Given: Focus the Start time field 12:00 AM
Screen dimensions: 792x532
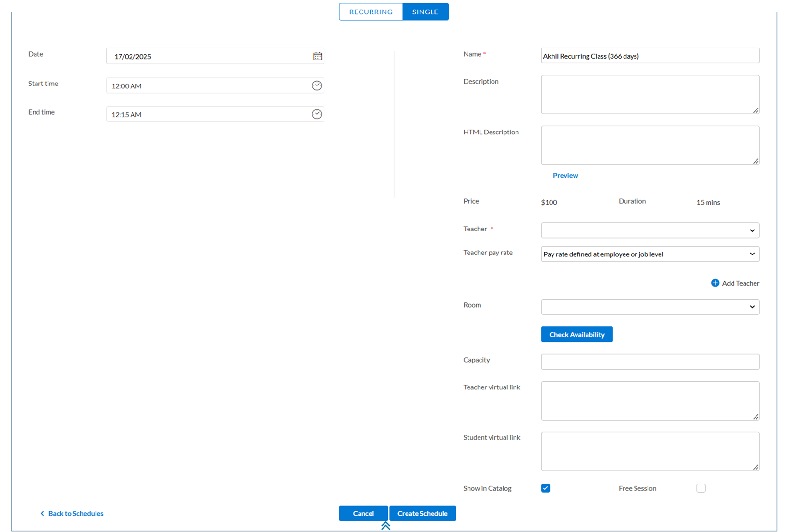Looking at the screenshot, I should tap(215, 85).
